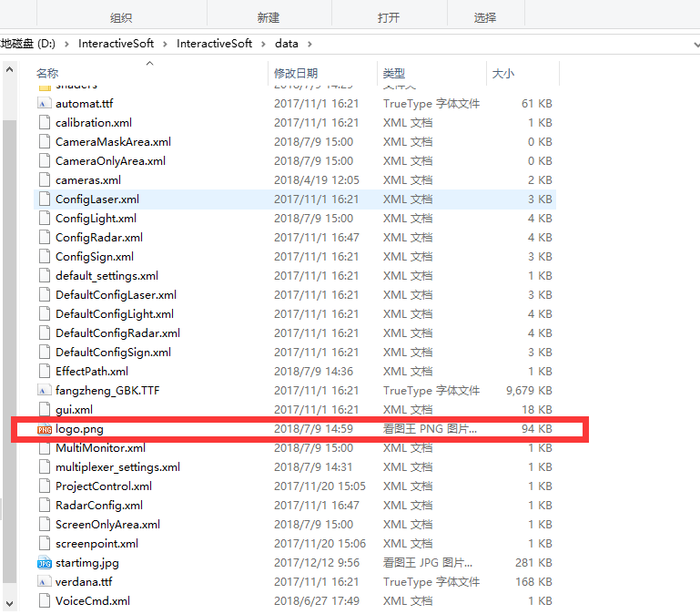Sort by 名称 column header
This screenshot has width=700, height=614.
tap(47, 73)
